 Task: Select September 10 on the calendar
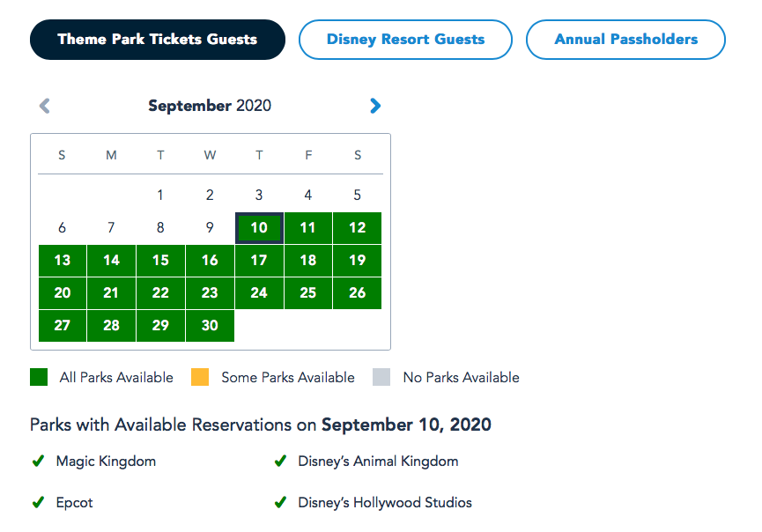259,228
